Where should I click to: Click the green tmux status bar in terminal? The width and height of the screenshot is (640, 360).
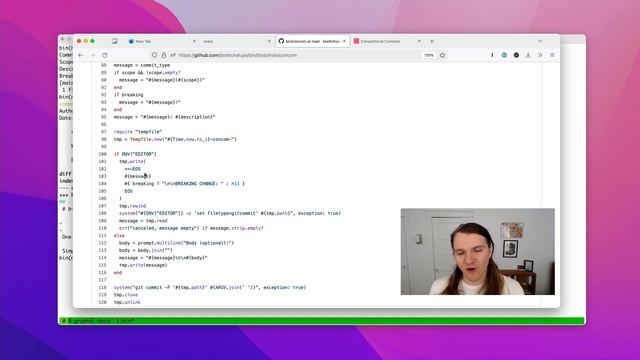(322, 321)
